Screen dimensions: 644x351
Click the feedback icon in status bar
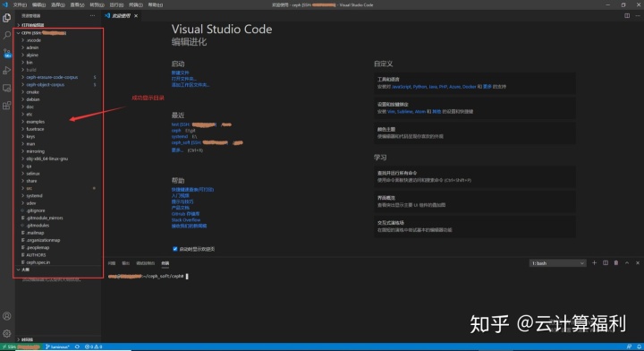(629, 347)
